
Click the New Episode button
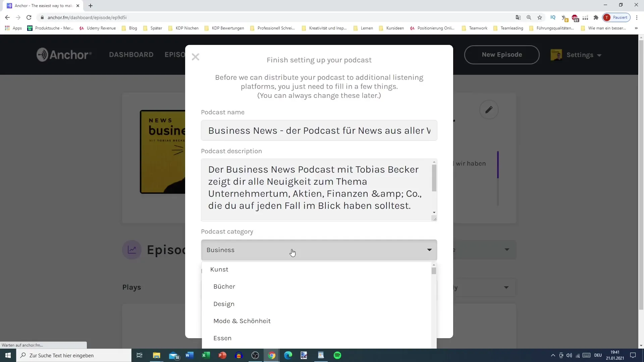pyautogui.click(x=502, y=55)
